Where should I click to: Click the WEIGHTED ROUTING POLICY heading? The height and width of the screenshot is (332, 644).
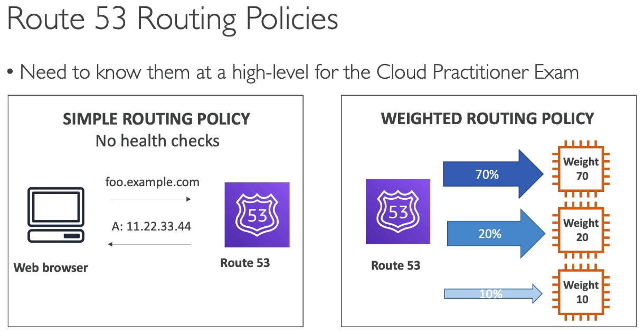488,118
